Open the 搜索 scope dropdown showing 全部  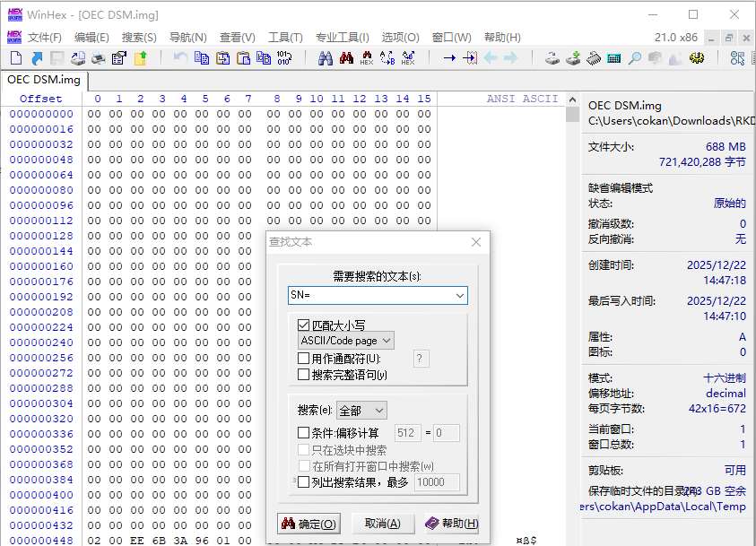click(361, 411)
